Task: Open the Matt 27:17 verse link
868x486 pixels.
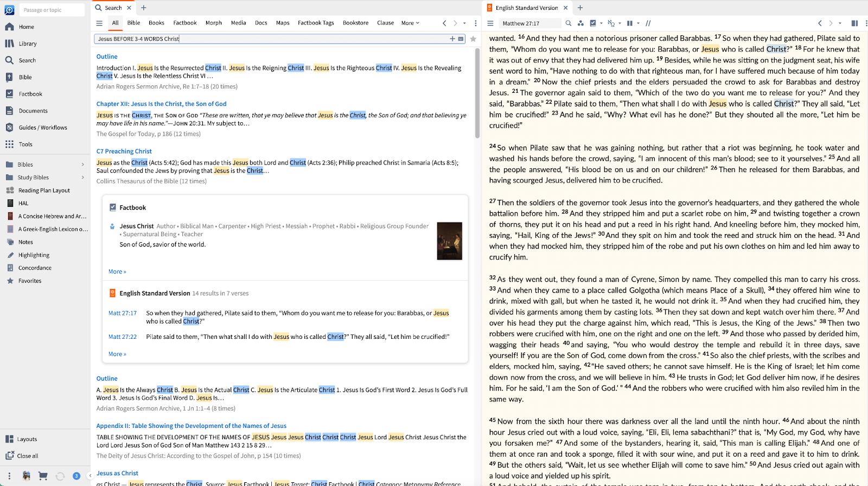Action: [123, 313]
